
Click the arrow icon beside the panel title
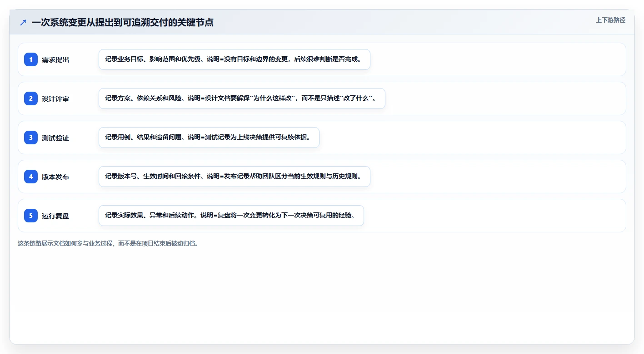(23, 22)
